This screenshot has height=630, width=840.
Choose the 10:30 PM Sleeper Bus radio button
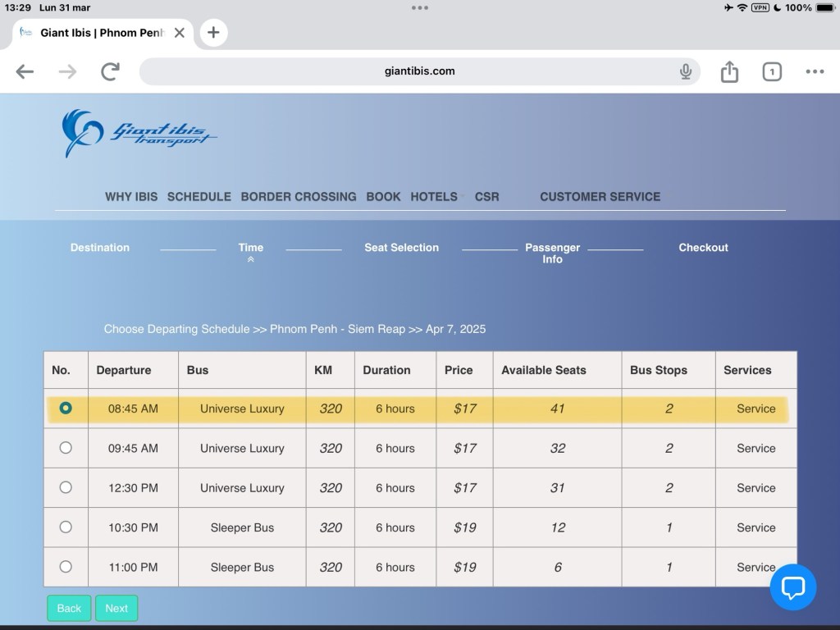coord(66,527)
